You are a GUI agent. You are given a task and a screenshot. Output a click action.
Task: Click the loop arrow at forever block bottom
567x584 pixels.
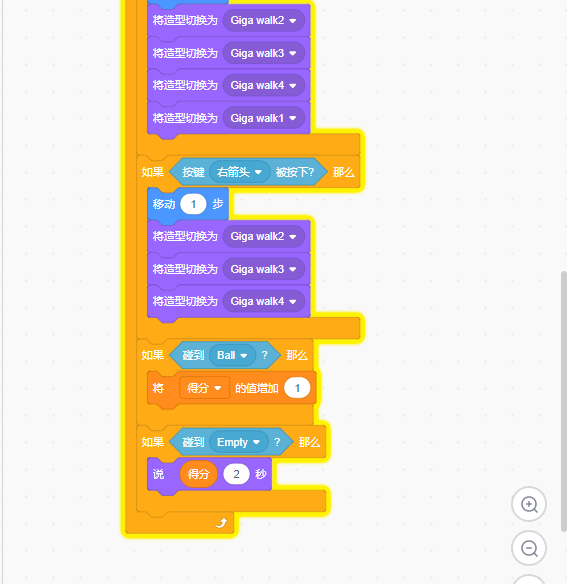(221, 523)
